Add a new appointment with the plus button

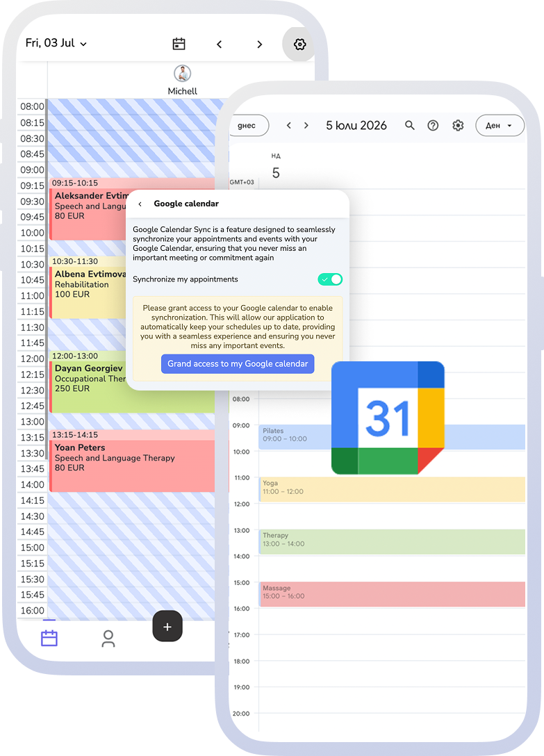pos(167,626)
